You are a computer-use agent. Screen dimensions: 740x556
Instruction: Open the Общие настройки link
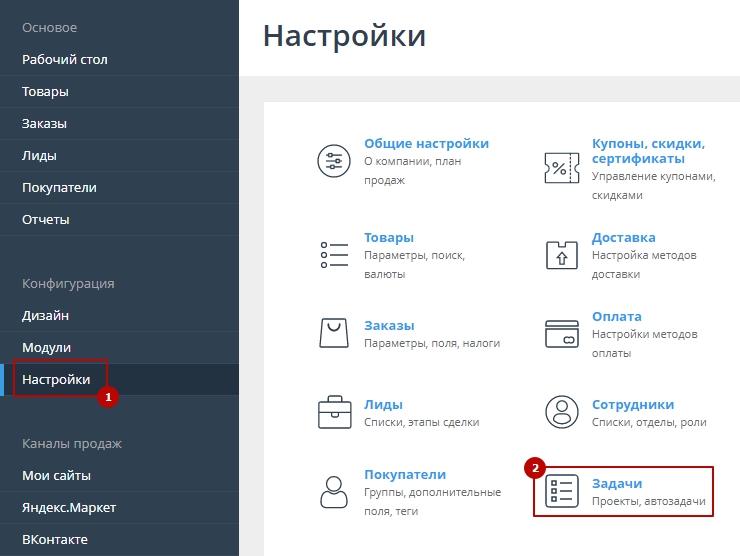(426, 143)
